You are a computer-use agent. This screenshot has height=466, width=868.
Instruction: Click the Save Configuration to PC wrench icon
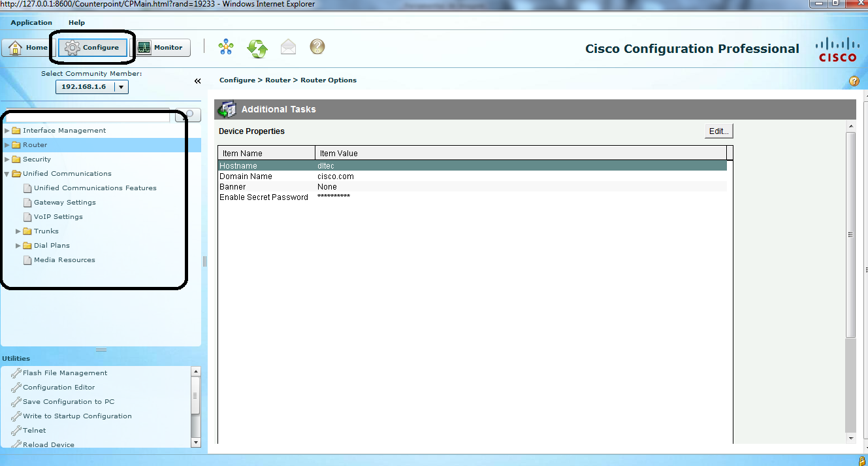click(16, 402)
